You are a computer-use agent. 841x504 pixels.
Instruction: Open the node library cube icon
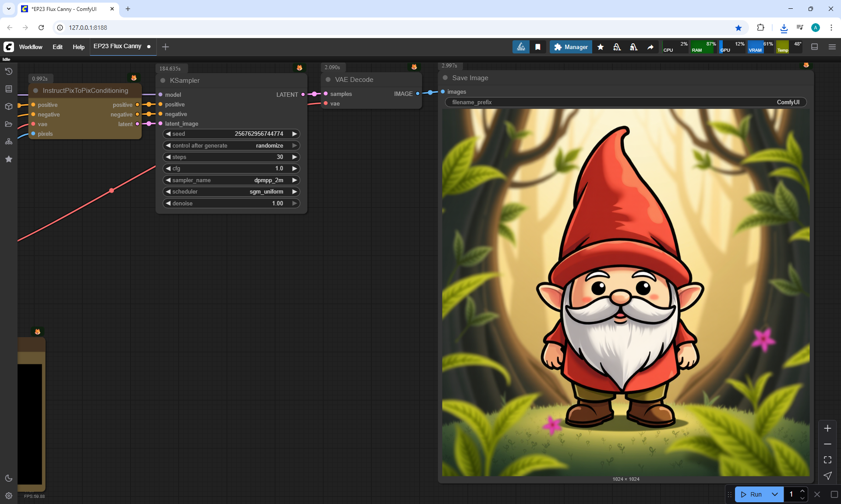pyautogui.click(x=9, y=106)
